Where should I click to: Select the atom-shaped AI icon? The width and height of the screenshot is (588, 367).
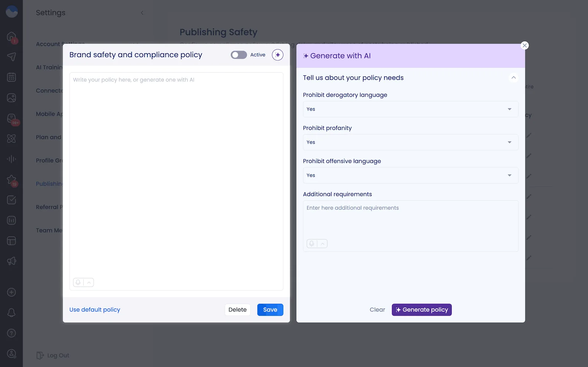[x=12, y=139]
